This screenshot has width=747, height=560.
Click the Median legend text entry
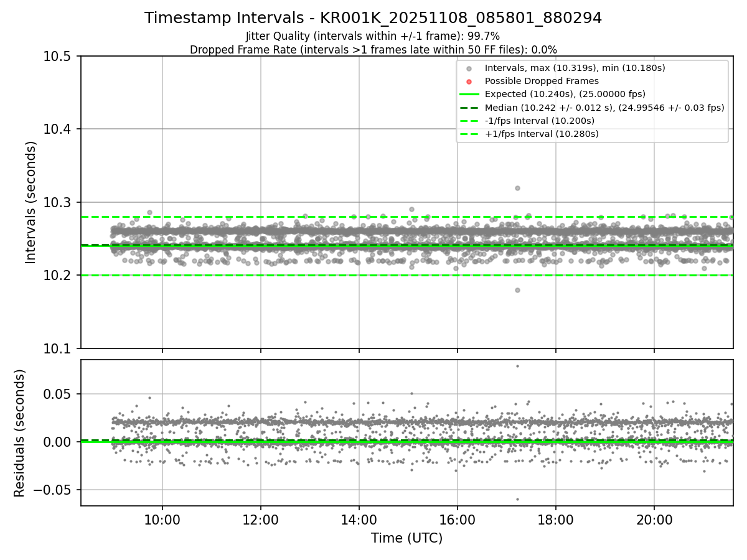pyautogui.click(x=604, y=107)
